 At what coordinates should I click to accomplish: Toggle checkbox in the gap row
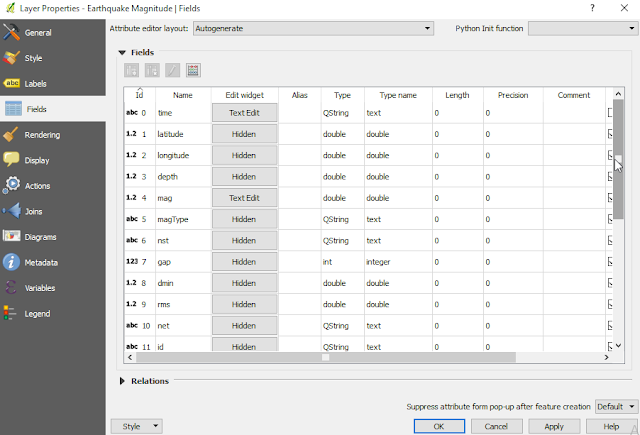(610, 262)
